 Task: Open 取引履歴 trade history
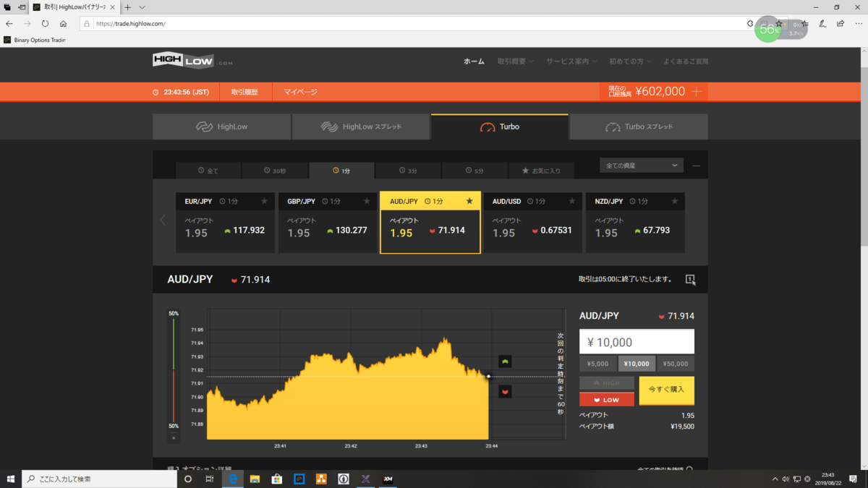point(245,92)
